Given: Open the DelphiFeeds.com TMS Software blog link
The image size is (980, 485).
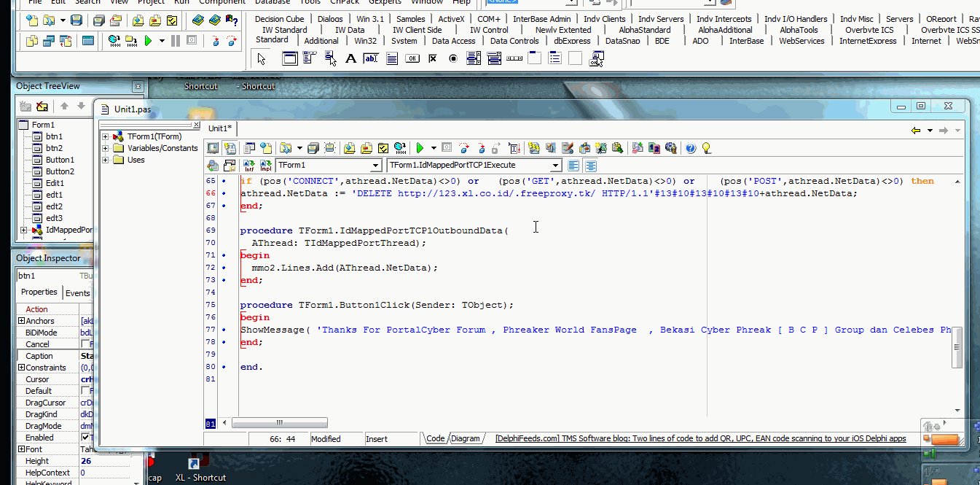Looking at the screenshot, I should point(700,438).
